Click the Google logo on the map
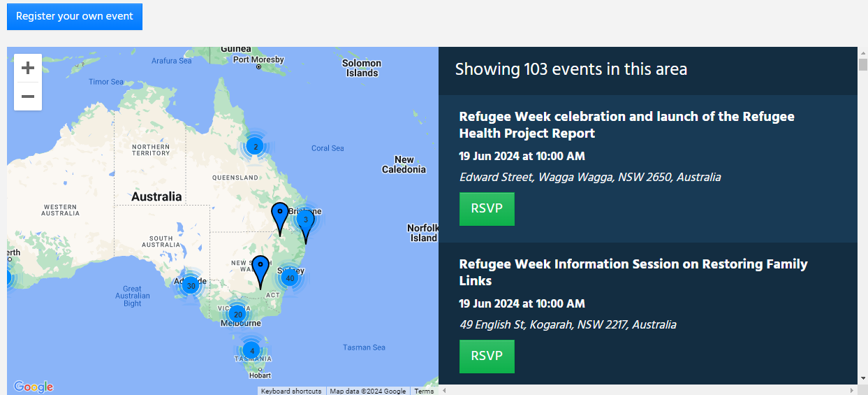Image resolution: width=868 pixels, height=395 pixels. coord(34,387)
